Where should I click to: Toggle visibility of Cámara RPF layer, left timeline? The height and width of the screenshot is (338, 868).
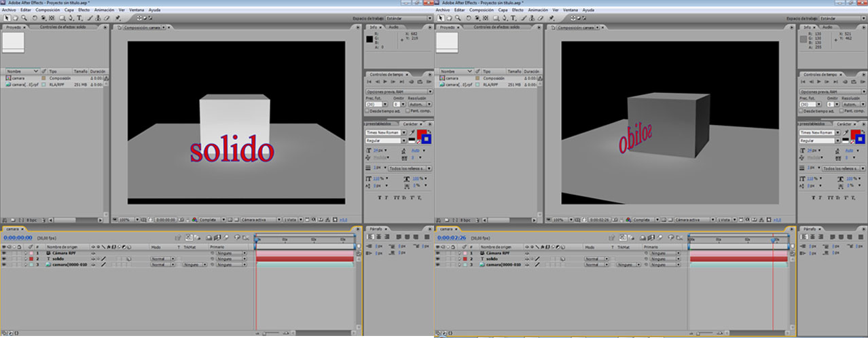tap(3, 253)
